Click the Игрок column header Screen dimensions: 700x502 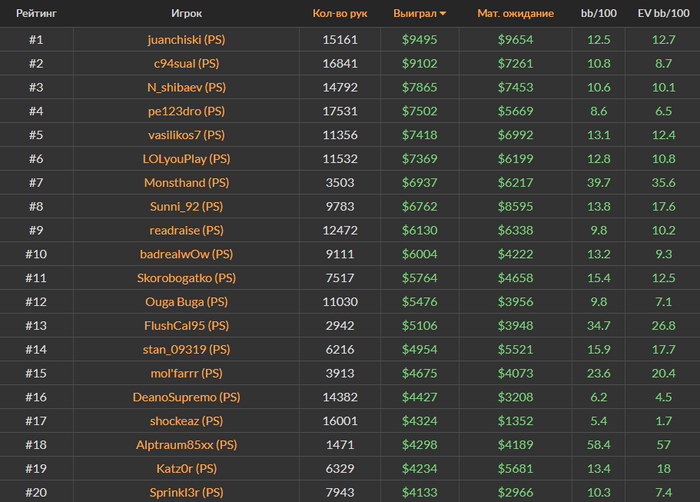coord(186,14)
